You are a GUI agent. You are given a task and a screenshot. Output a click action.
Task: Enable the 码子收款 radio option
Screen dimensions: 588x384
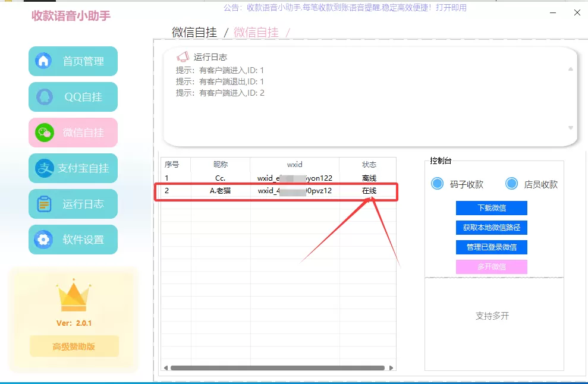pyautogui.click(x=438, y=184)
